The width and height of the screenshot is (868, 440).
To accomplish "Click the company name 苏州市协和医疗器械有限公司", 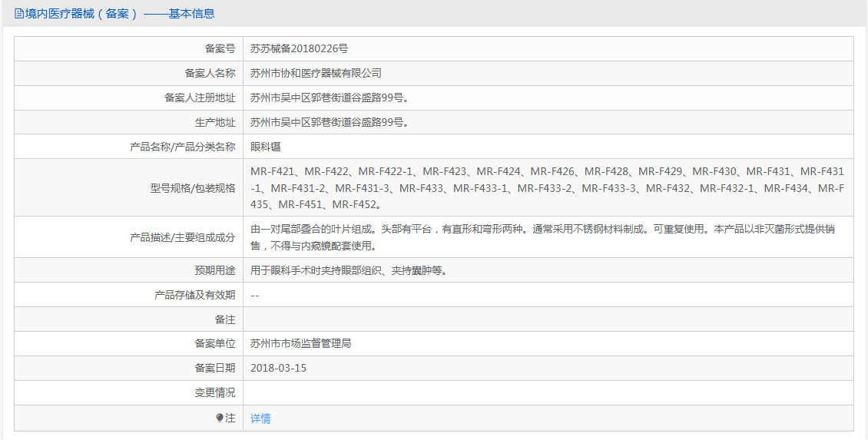I will click(x=316, y=73).
